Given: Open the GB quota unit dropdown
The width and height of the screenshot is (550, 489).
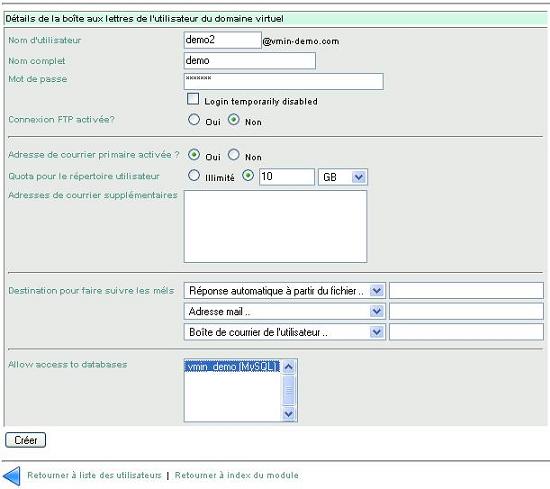Looking at the screenshot, I should point(343,177).
